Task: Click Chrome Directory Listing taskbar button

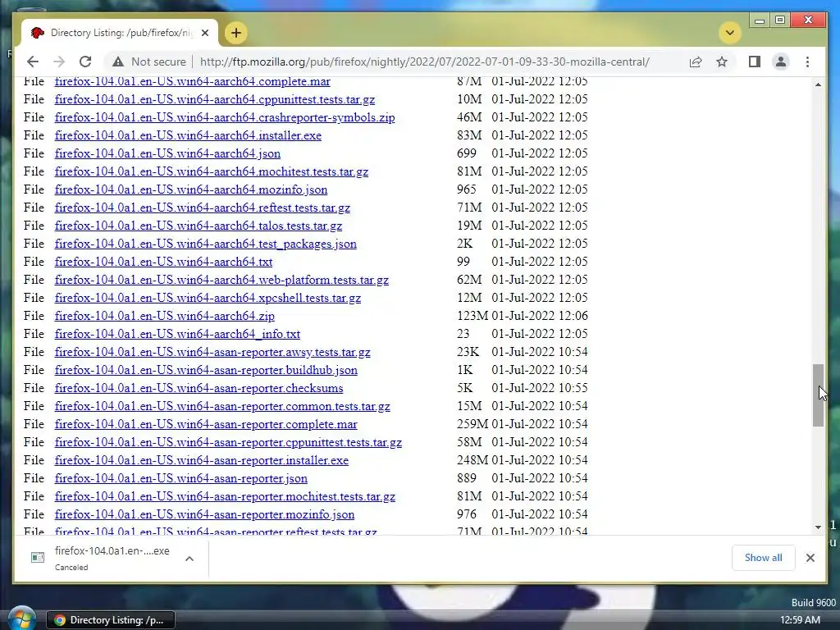Action: click(111, 620)
